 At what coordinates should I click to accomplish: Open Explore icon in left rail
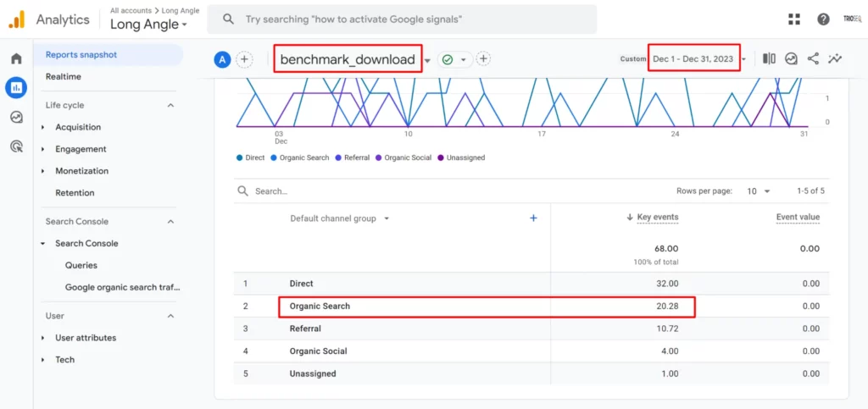(17, 117)
